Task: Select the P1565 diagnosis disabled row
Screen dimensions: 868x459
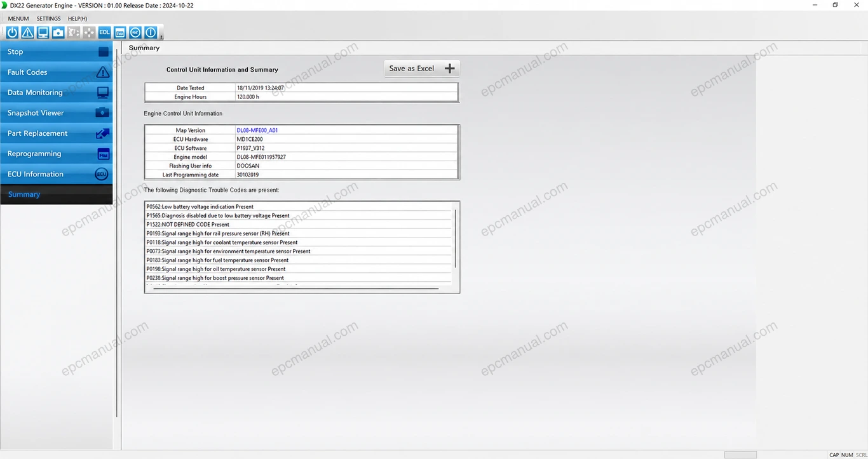Action: coord(299,215)
